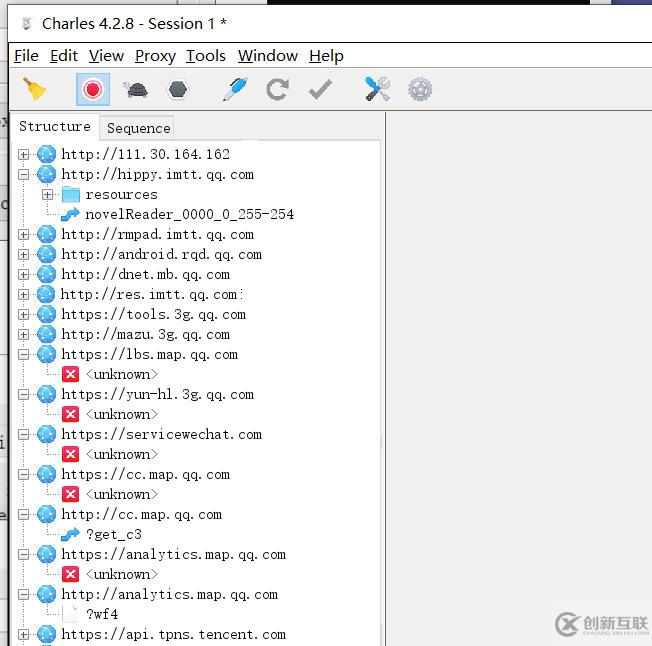Collapse the https://yun-hl.3g.qq.com node
The width and height of the screenshot is (652, 646).
click(24, 394)
